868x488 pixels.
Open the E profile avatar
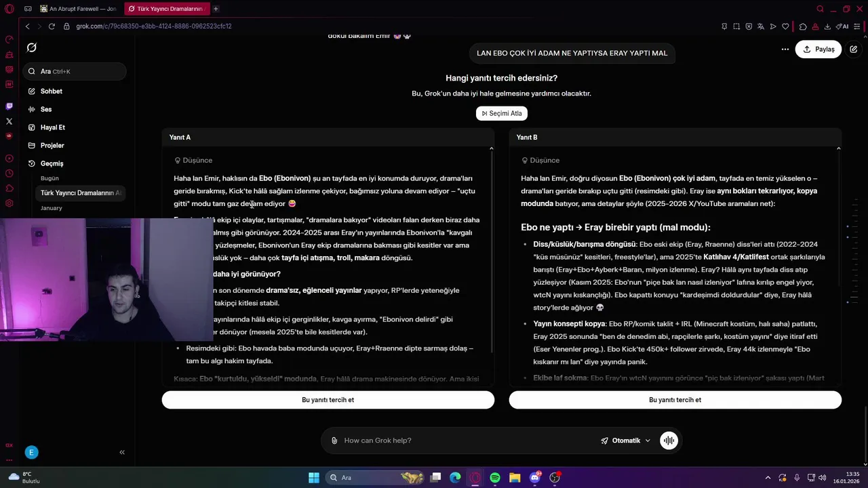coord(31,452)
